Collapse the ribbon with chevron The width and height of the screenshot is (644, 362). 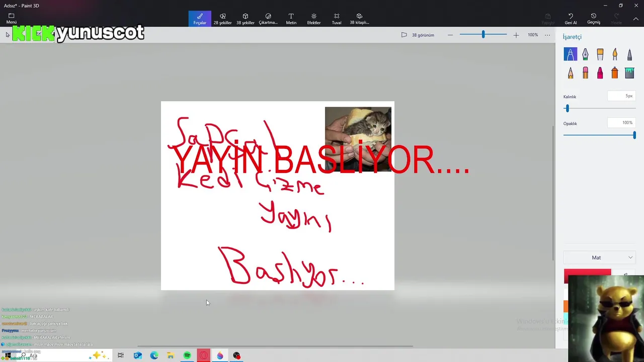pyautogui.click(x=635, y=19)
